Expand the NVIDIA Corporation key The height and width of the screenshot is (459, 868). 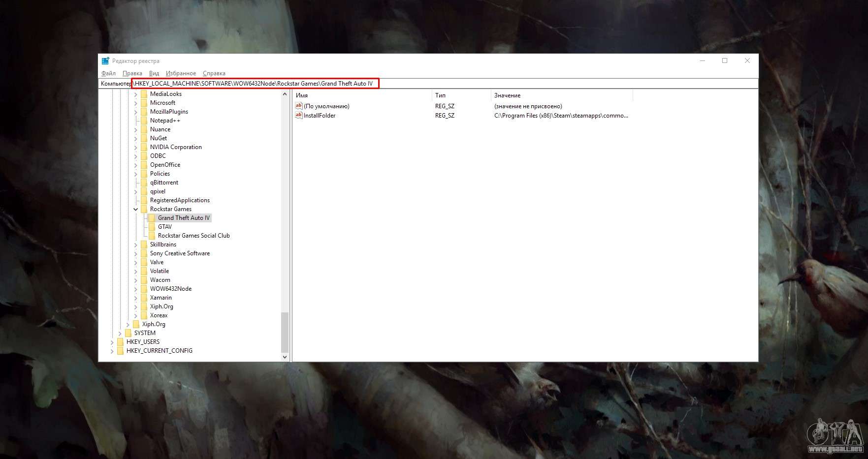point(136,147)
